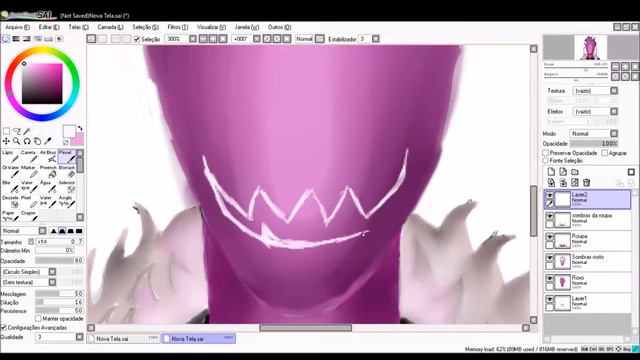Choose the Blur brush tool
Viewport: 640px width, 360px height.
[x=10, y=187]
